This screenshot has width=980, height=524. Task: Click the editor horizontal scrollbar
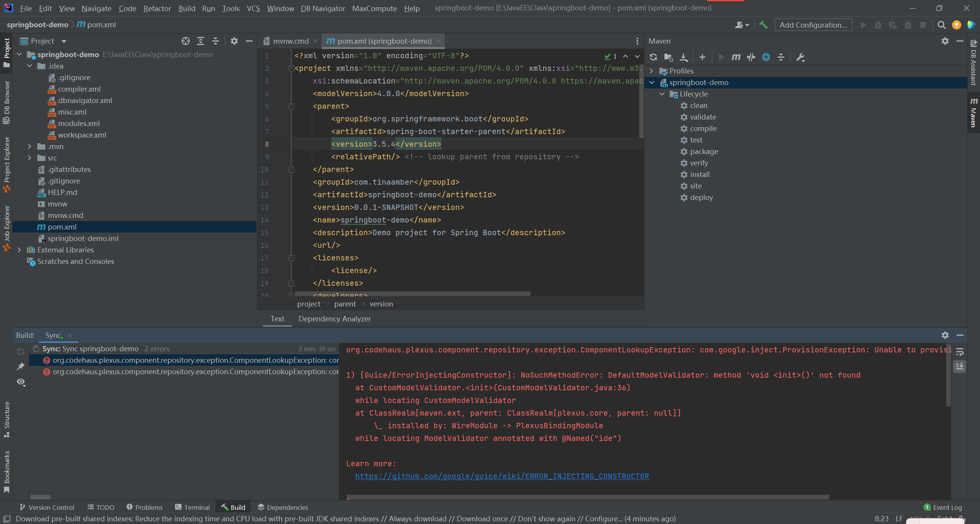(x=413, y=294)
